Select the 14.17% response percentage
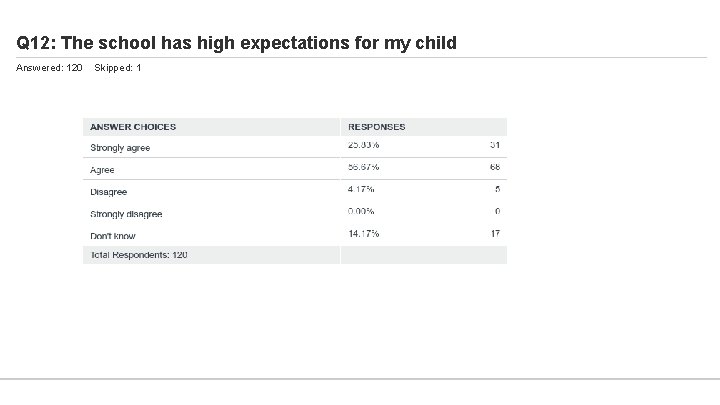The height and width of the screenshot is (405, 720). (364, 233)
